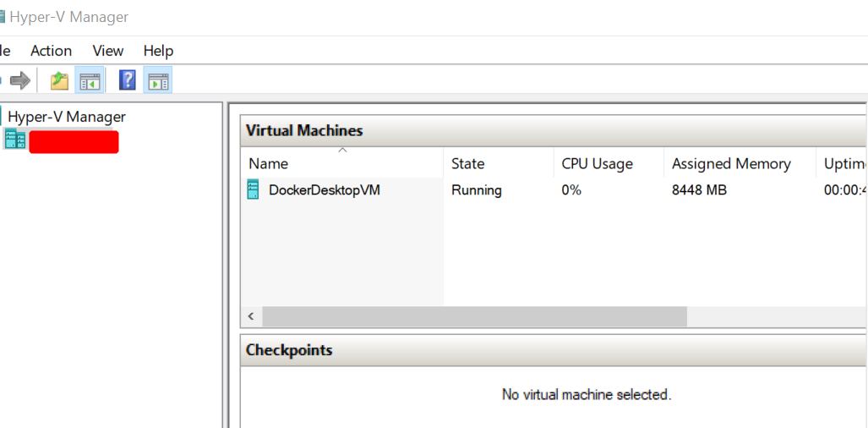Image resolution: width=868 pixels, height=428 pixels.
Task: Open the Action menu
Action: 51,51
